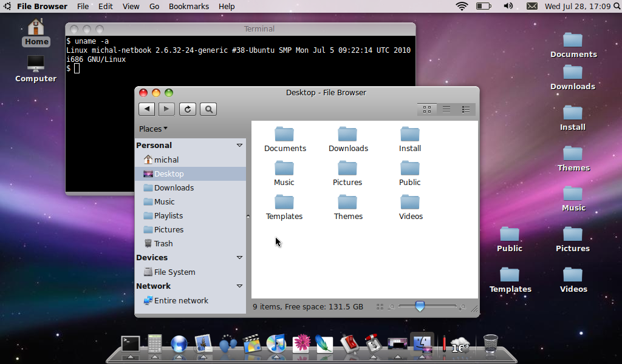Image resolution: width=622 pixels, height=364 pixels.
Task: Open the View menu
Action: 131,6
